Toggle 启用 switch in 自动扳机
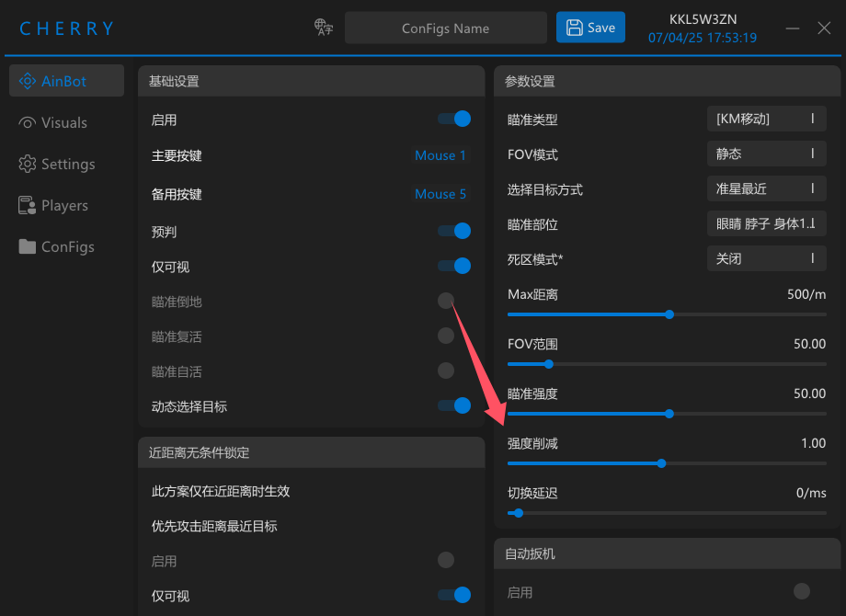846x616 pixels. [802, 592]
